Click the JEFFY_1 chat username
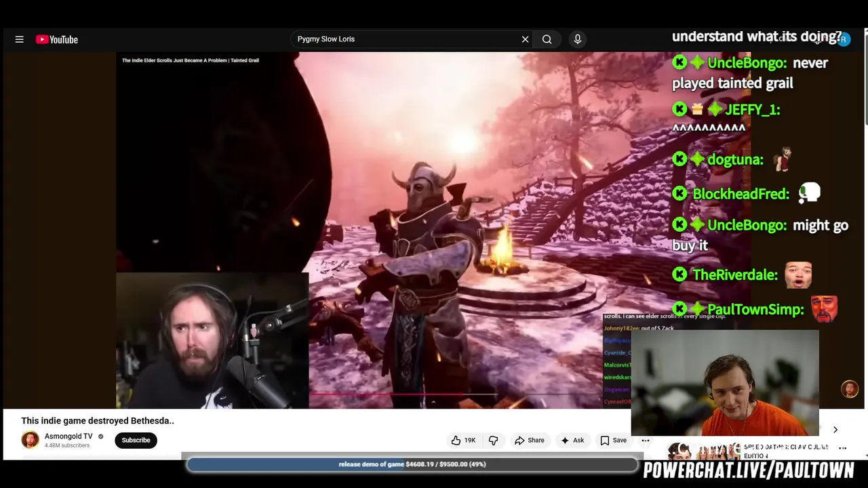Image resolution: width=868 pixels, height=488 pixels. [753, 110]
